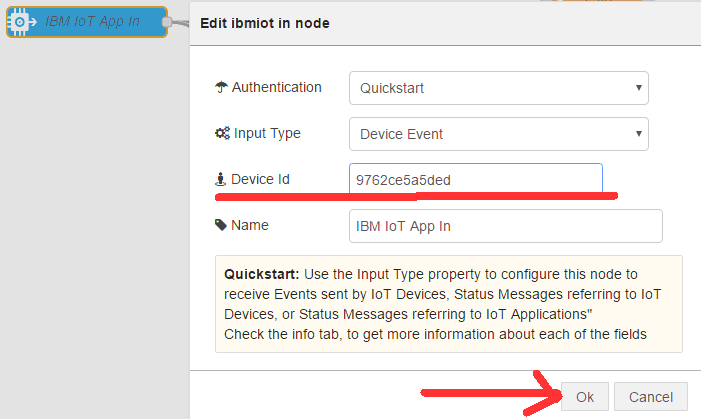Click the person icon beside Device Id
The image size is (701, 419).
tap(220, 179)
